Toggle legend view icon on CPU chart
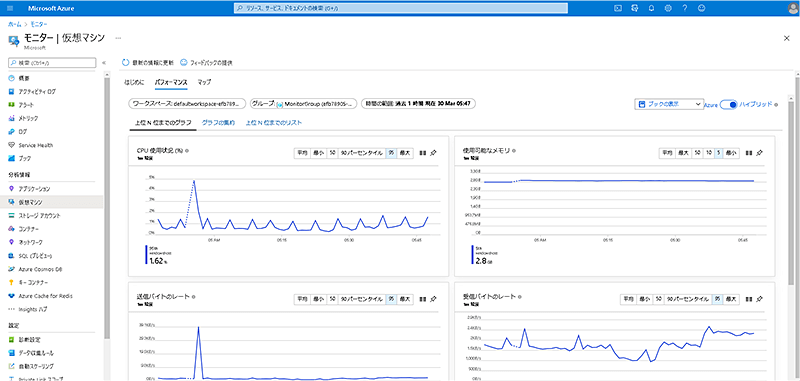 (422, 153)
